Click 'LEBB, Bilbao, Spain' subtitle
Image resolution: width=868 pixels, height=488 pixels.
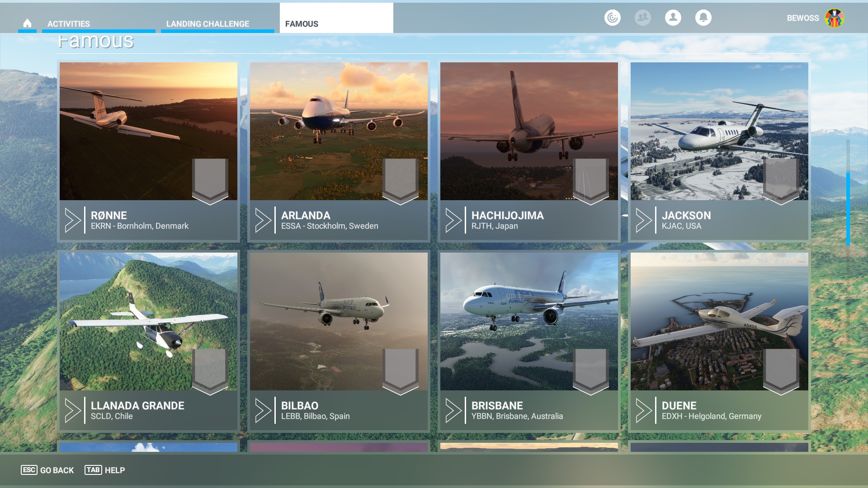click(316, 416)
